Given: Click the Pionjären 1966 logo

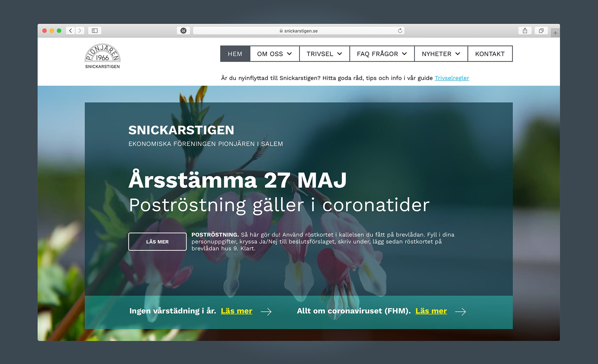Looking at the screenshot, I should click(x=102, y=56).
